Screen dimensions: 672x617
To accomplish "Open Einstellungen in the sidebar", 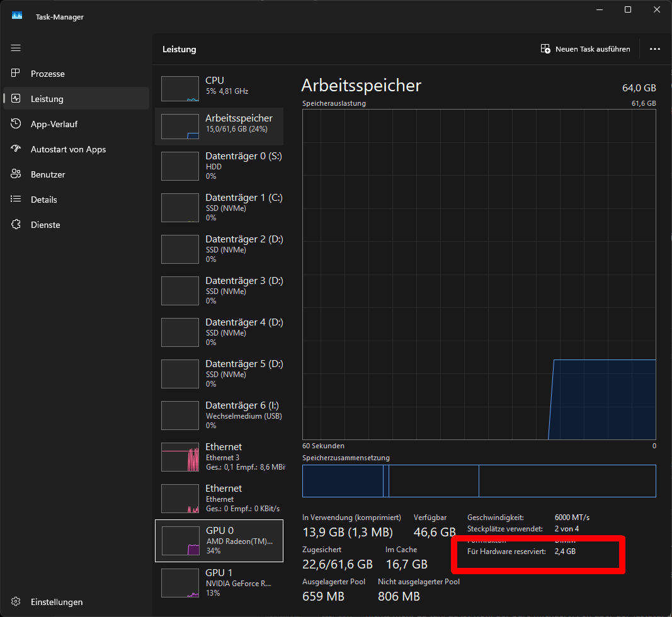I will (x=76, y=602).
